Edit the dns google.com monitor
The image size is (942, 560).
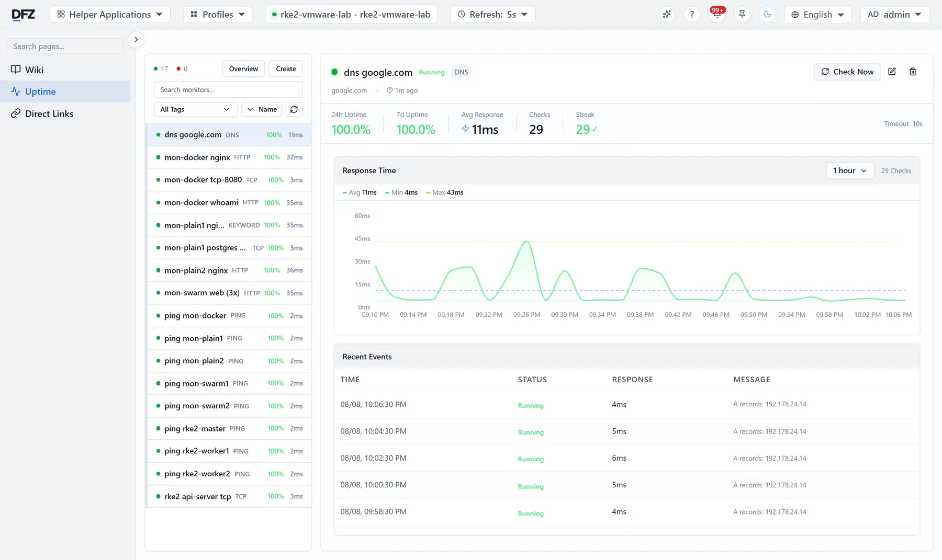(892, 72)
